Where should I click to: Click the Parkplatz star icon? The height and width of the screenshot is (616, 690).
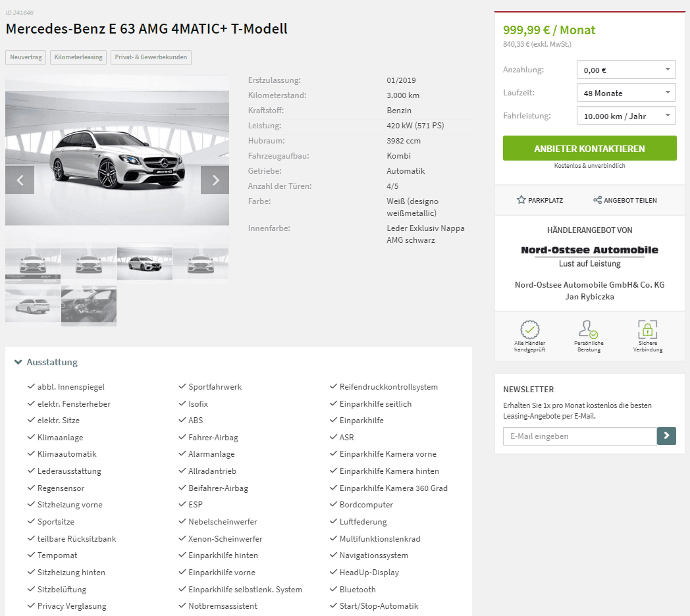[521, 200]
